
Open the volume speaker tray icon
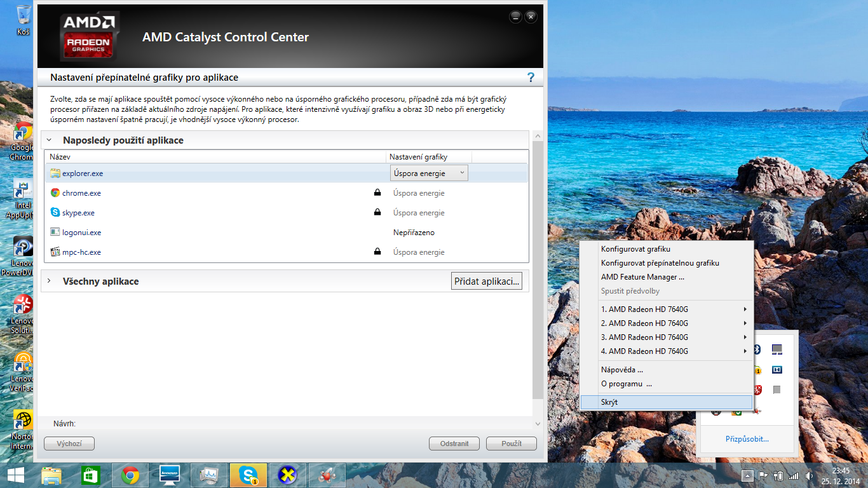click(809, 475)
